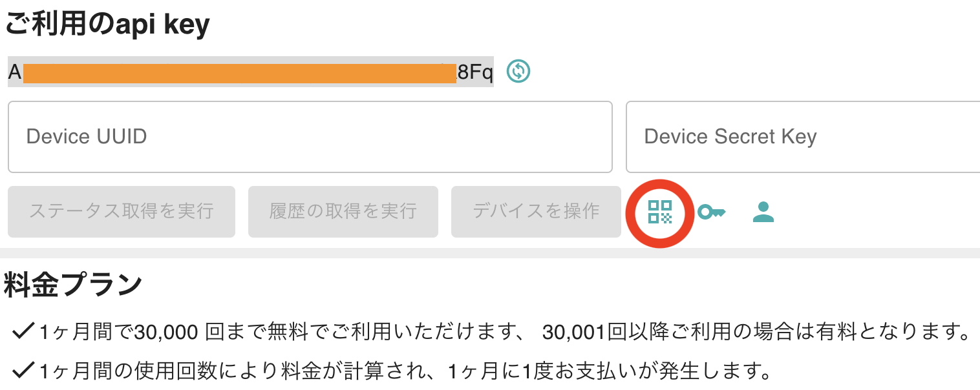Image resolution: width=980 pixels, height=390 pixels.
Task: Click the device key icon for credentials
Action: pyautogui.click(x=711, y=212)
